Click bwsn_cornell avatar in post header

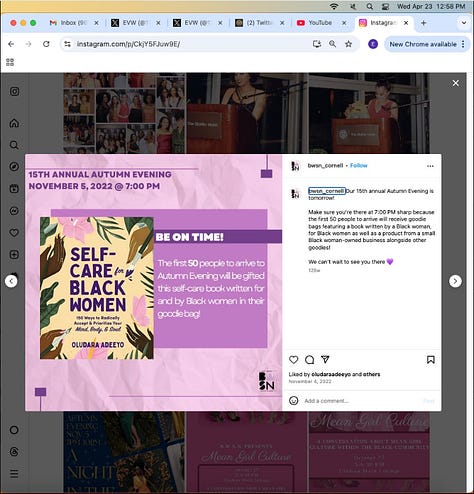point(295,166)
